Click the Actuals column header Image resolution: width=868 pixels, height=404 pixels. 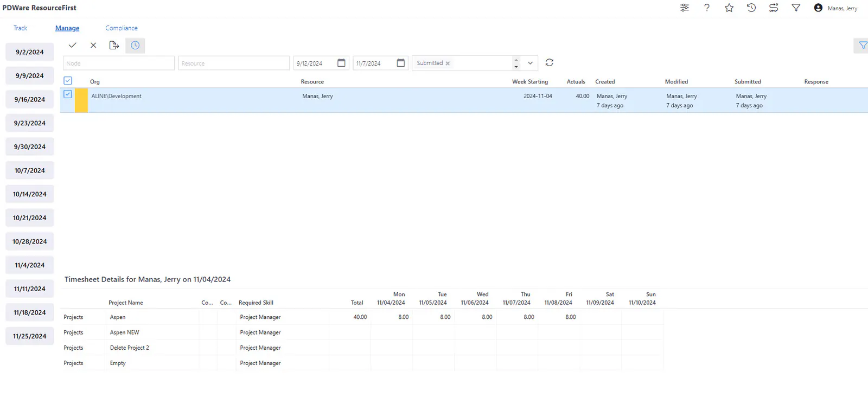point(576,82)
